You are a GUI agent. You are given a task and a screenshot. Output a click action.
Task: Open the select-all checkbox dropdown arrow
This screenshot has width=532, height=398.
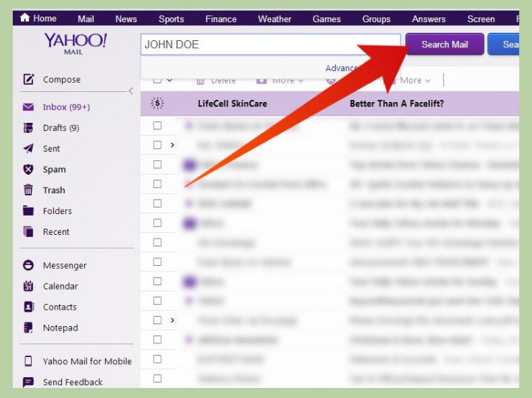pos(169,80)
